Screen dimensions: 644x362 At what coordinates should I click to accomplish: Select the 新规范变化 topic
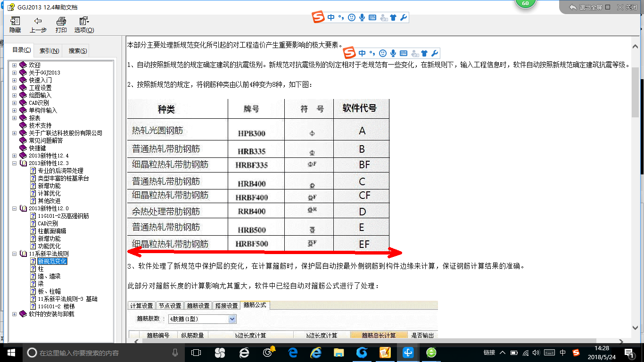click(52, 261)
